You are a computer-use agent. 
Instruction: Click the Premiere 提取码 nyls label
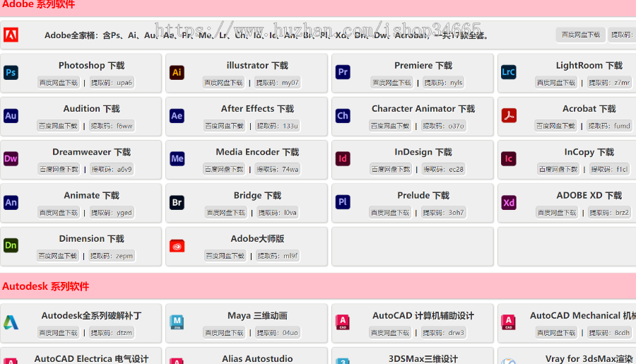click(443, 83)
